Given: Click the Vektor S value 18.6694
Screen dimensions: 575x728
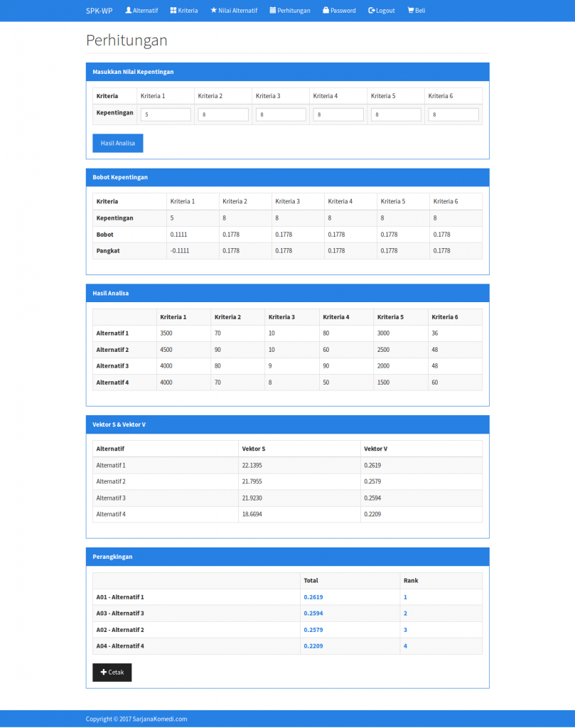Looking at the screenshot, I should point(252,515).
